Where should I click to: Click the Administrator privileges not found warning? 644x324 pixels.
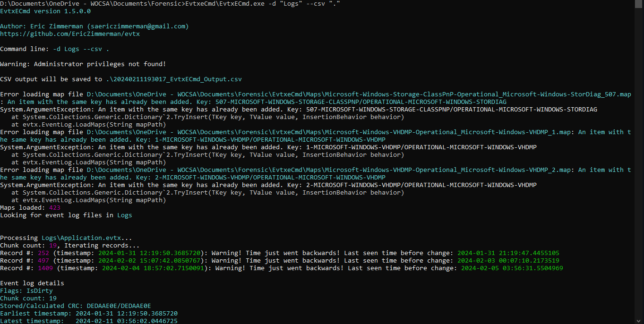pos(83,64)
